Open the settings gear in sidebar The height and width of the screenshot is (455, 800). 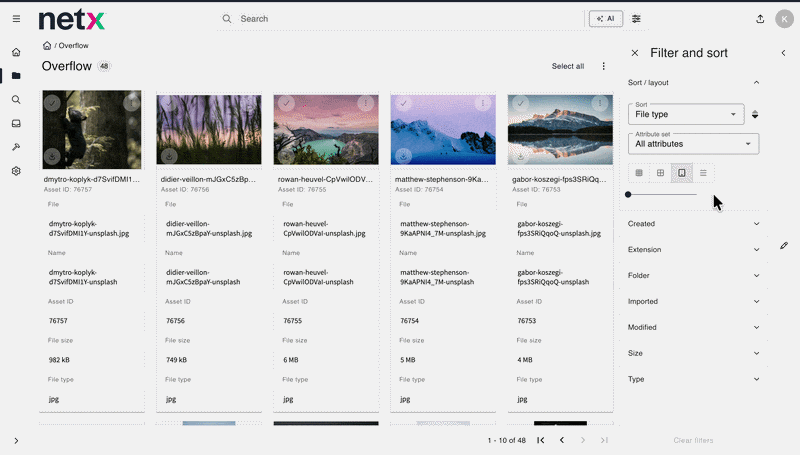[x=16, y=171]
